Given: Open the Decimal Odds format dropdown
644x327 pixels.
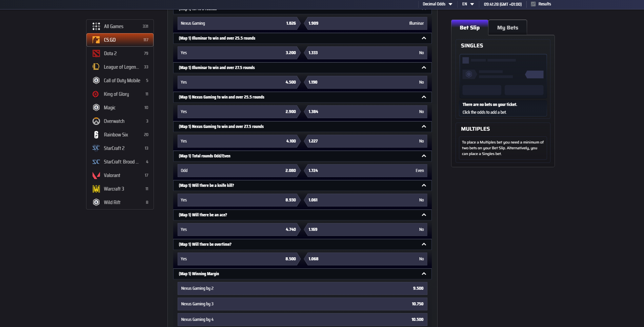Looking at the screenshot, I should coord(437,4).
